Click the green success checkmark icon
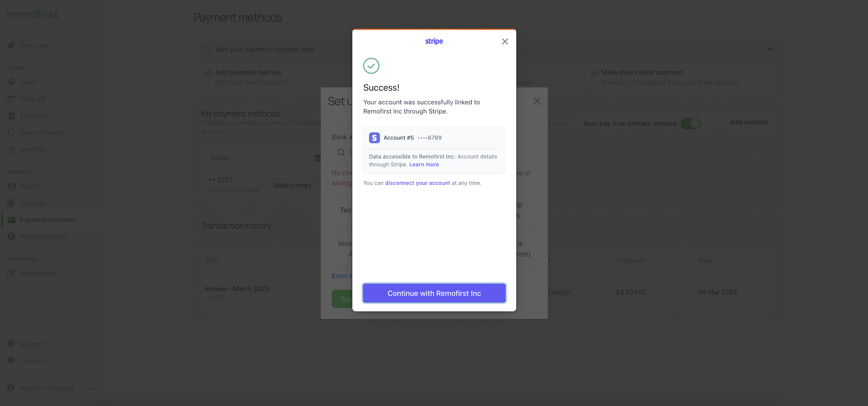Screen dimensions: 868x406 point(371,66)
